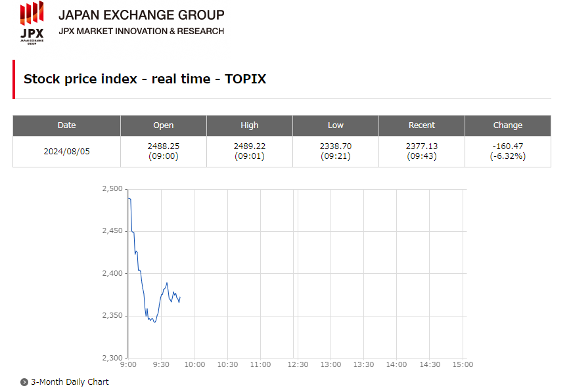The image size is (571, 392).
Task: Click the Open value 2488.25
Action: 164,146
